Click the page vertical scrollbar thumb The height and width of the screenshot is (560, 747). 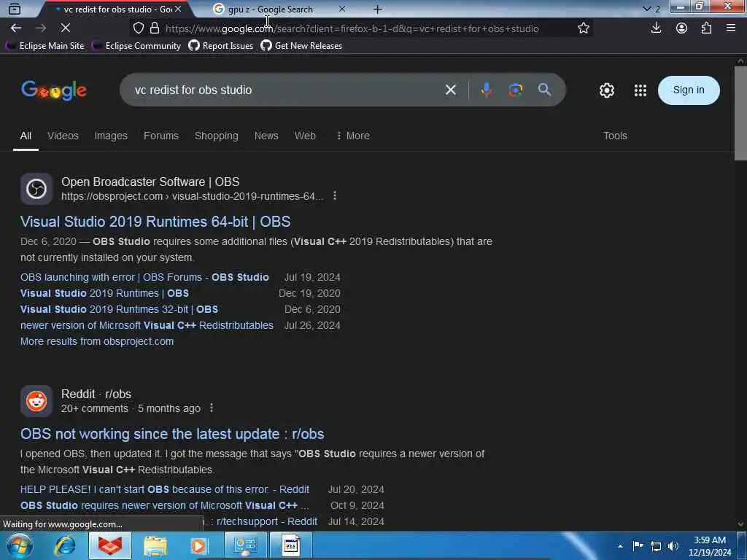coord(740,113)
